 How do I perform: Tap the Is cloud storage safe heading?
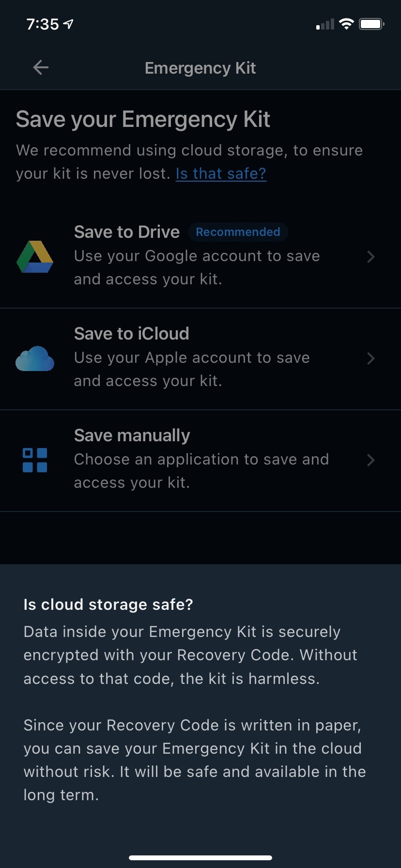point(108,604)
